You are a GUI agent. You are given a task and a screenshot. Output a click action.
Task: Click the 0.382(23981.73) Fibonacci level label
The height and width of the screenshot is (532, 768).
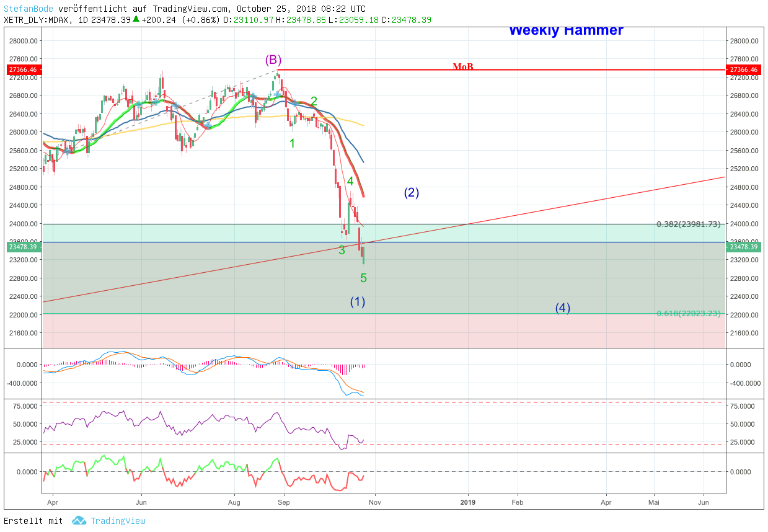[x=688, y=224]
